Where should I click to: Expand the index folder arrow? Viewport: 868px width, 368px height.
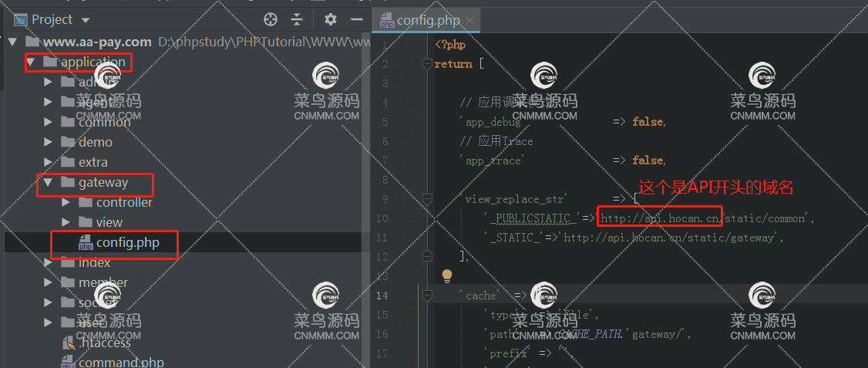pyautogui.click(x=48, y=262)
